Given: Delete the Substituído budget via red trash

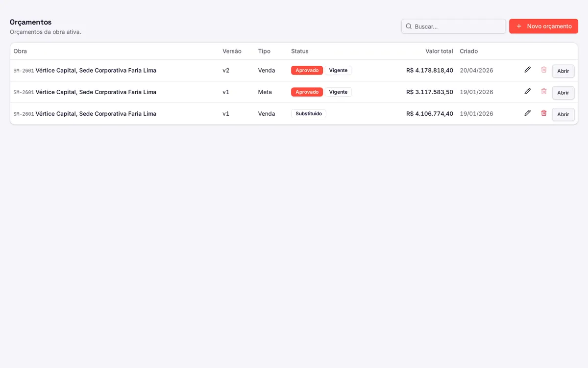Looking at the screenshot, I should coord(543,113).
